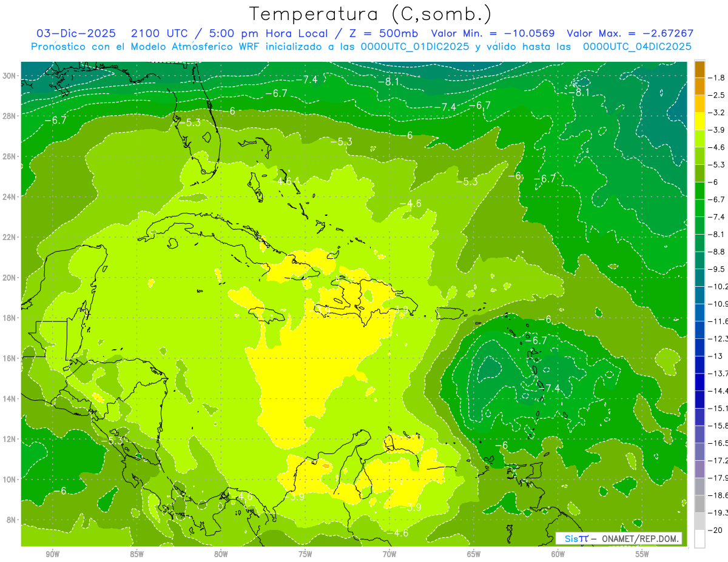728x562 pixels.
Task: Click the "60W" longitude axis label
Action: [x=558, y=554]
